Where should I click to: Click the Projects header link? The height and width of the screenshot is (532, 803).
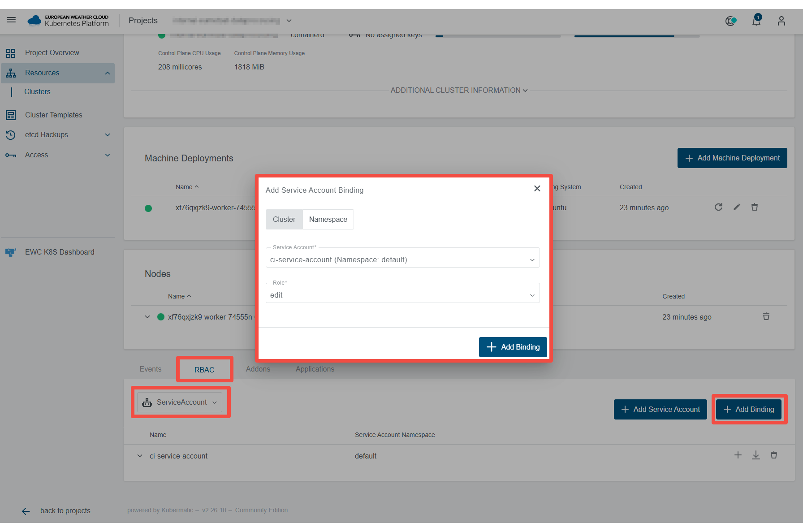point(143,21)
